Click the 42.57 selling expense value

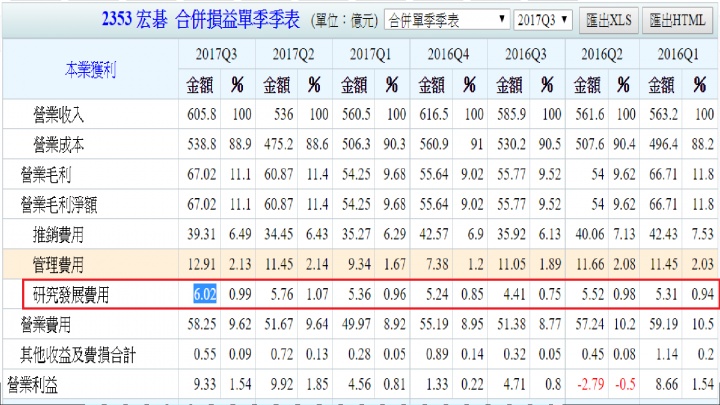click(433, 234)
